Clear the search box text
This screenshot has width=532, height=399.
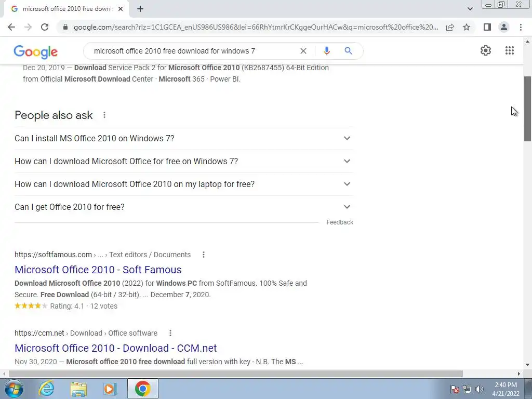303,51
